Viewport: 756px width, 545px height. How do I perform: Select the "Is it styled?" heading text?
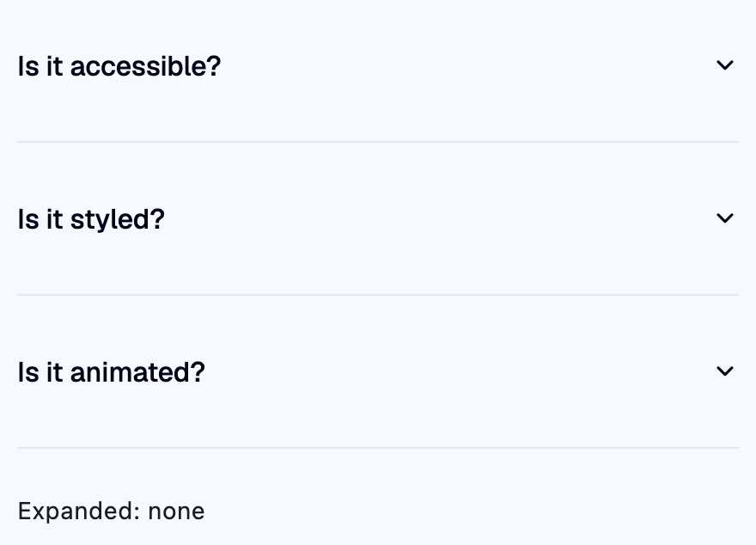91,220
